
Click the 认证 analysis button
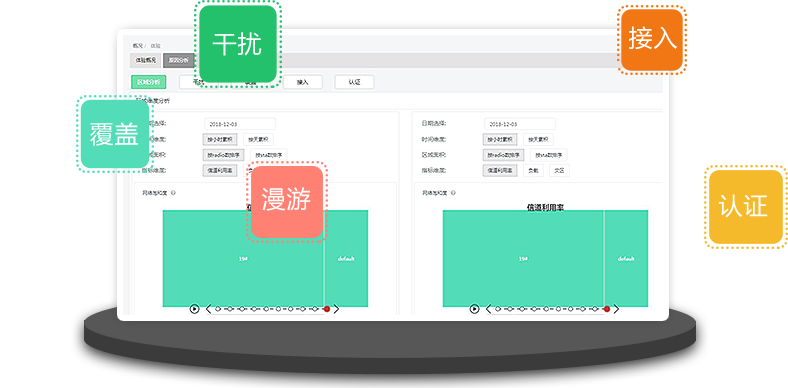click(x=354, y=82)
